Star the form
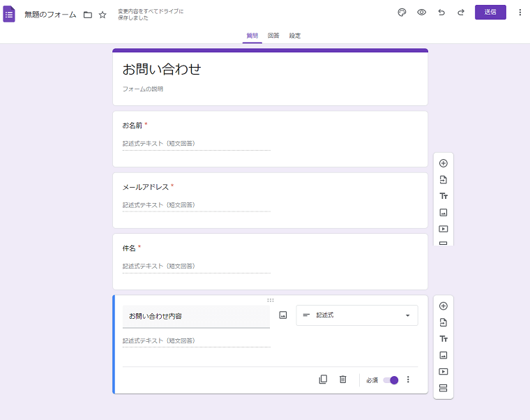Viewport: 530px width, 420px height. click(x=103, y=15)
